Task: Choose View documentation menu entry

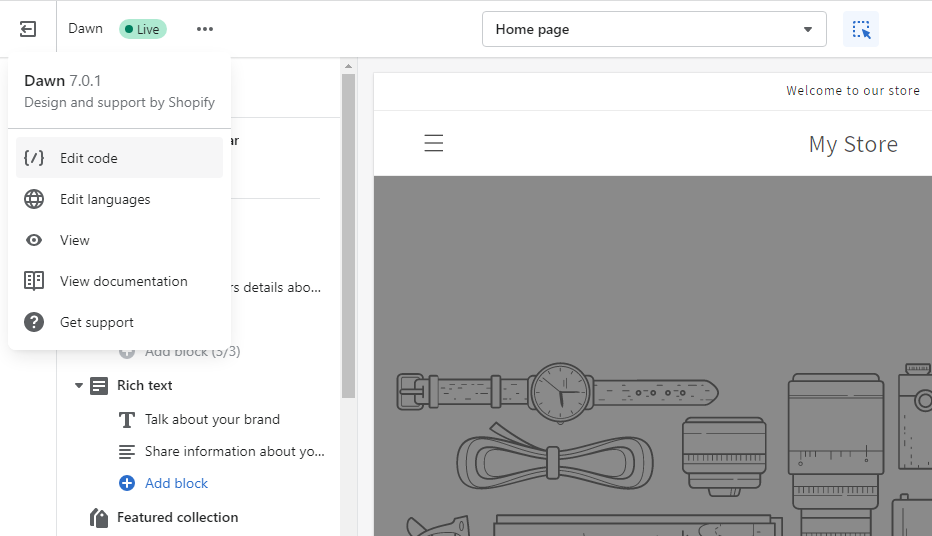Action: pyautogui.click(x=123, y=281)
